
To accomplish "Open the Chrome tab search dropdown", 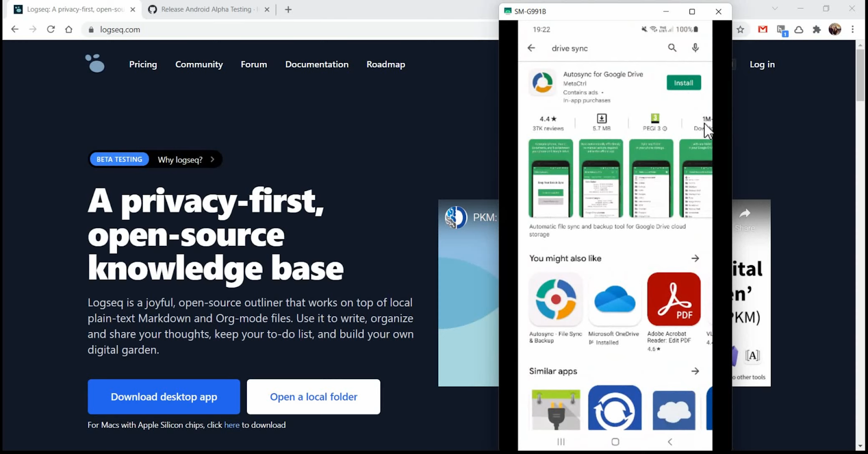I will (x=775, y=9).
